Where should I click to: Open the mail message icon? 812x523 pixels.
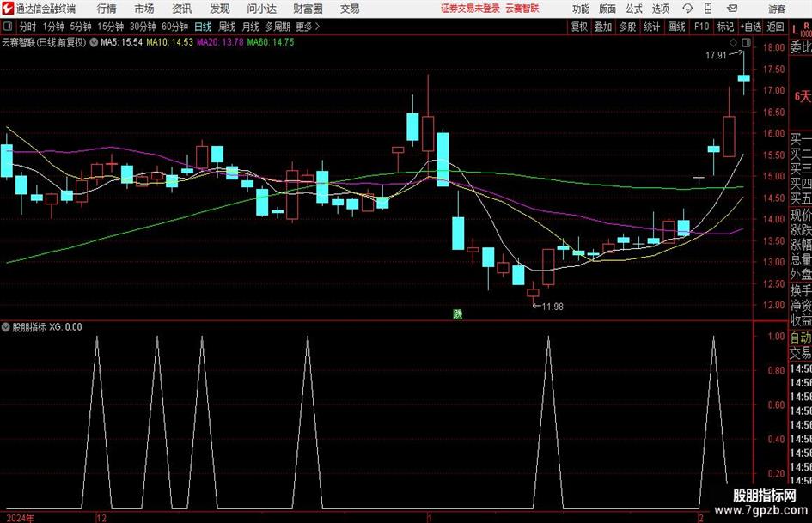click(732, 9)
